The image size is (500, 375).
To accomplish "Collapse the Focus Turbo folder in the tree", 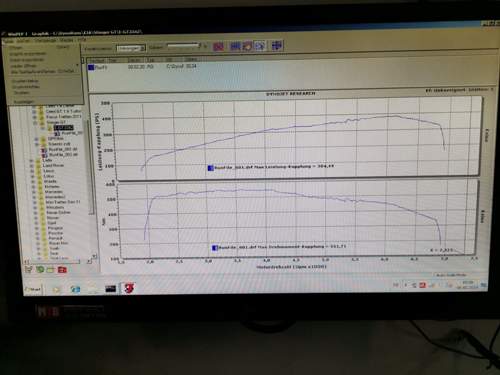I will coord(34,117).
